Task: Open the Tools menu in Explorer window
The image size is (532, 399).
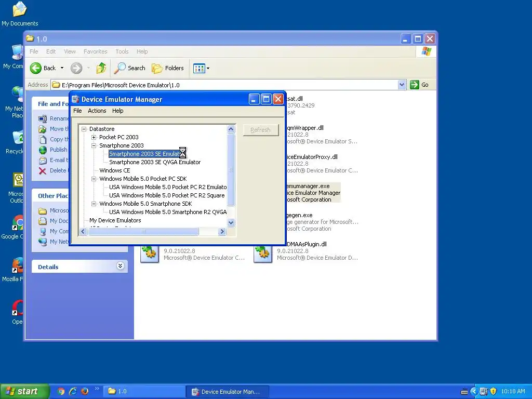Action: [x=122, y=51]
